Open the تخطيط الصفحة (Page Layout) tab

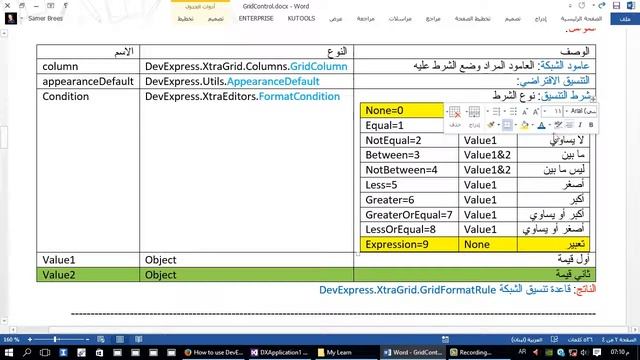pyautogui.click(x=472, y=19)
